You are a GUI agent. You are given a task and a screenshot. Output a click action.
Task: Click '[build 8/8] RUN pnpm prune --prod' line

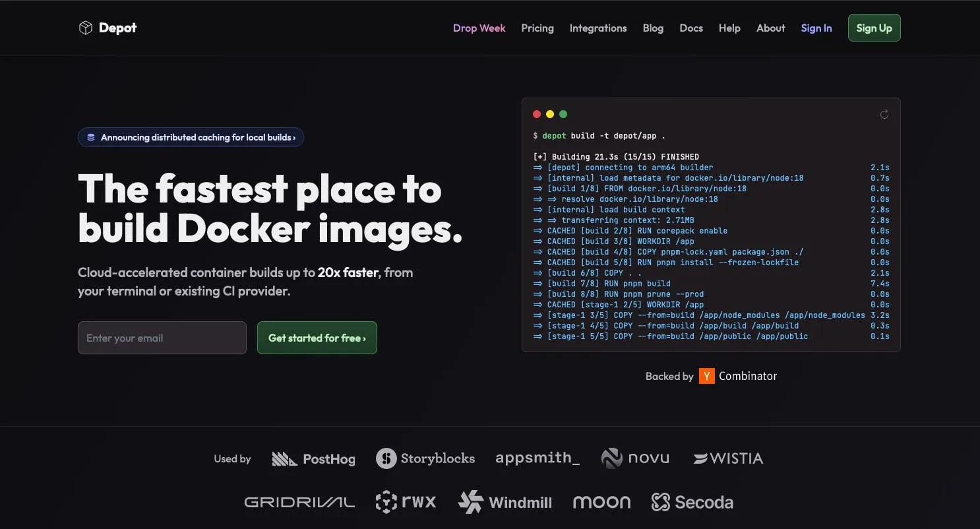(618, 294)
